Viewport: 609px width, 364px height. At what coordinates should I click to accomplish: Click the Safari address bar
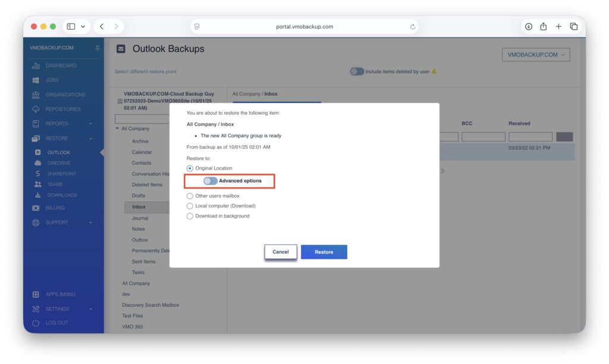pos(304,27)
